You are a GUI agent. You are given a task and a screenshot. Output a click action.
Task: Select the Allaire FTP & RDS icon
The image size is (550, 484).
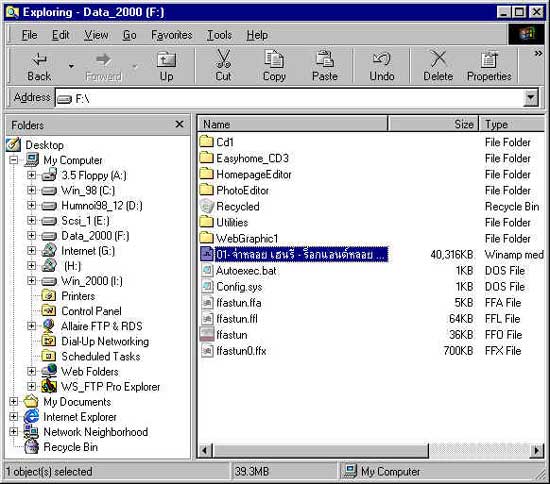pos(49,326)
